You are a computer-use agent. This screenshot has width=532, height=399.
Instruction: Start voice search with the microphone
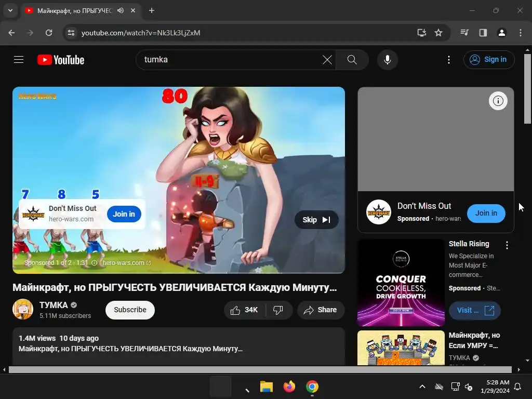tap(387, 60)
